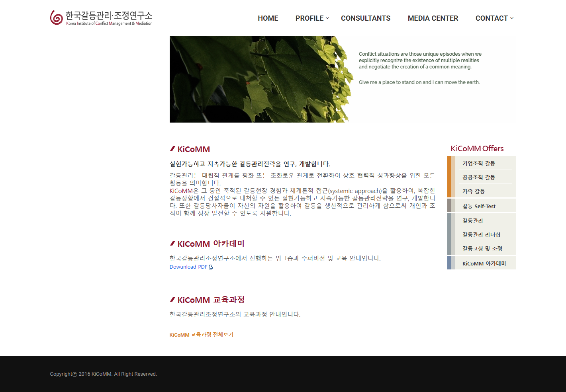The image size is (566, 392).
Task: Expand the CONTACT dropdown chevron
Action: pyautogui.click(x=512, y=18)
